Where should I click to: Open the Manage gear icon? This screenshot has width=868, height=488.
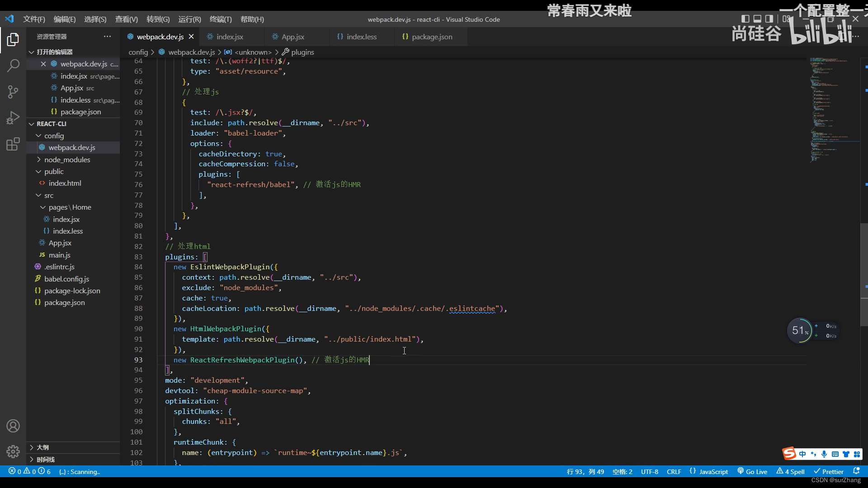[13, 451]
